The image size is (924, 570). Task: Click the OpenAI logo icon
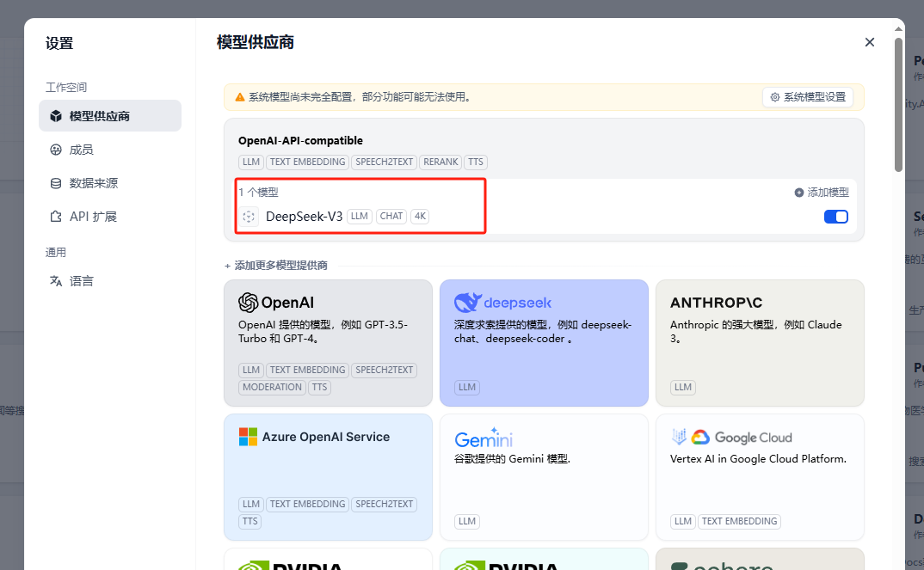point(249,303)
